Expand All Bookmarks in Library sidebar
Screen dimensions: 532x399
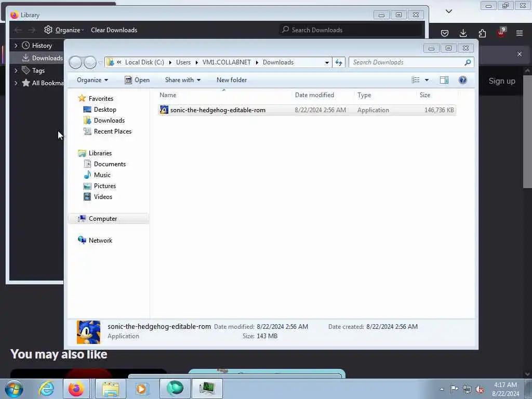pyautogui.click(x=16, y=83)
